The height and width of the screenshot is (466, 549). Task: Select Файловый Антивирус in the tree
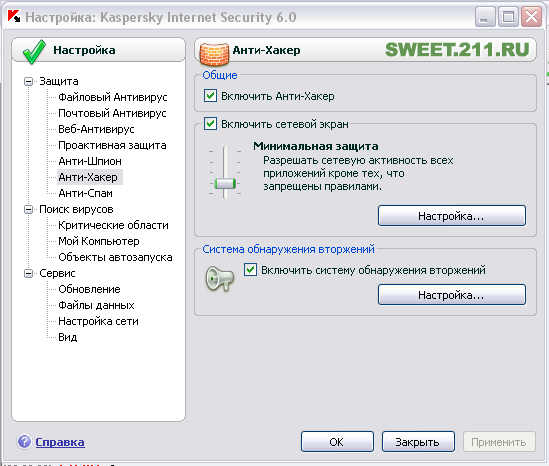[113, 97]
